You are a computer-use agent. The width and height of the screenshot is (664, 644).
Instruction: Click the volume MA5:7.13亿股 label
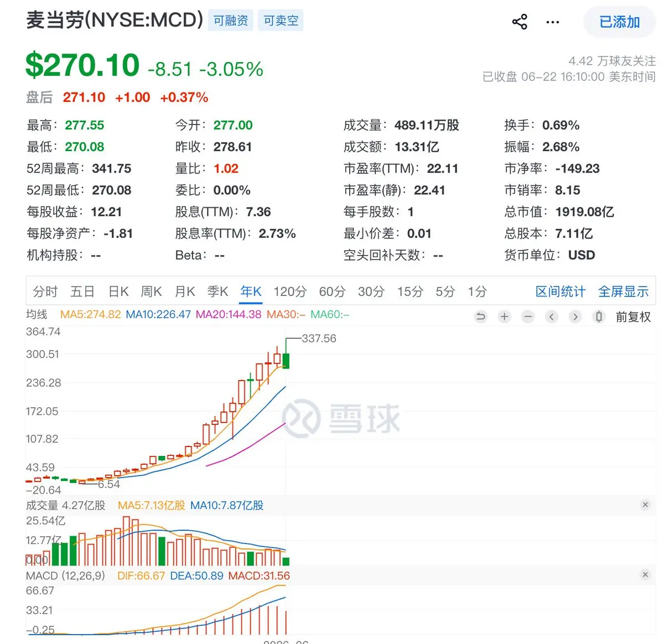[x=152, y=505]
